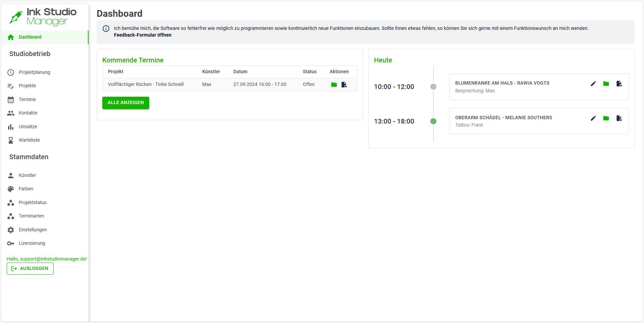Open the Umsätze page
The image size is (644, 323).
[x=45, y=127]
